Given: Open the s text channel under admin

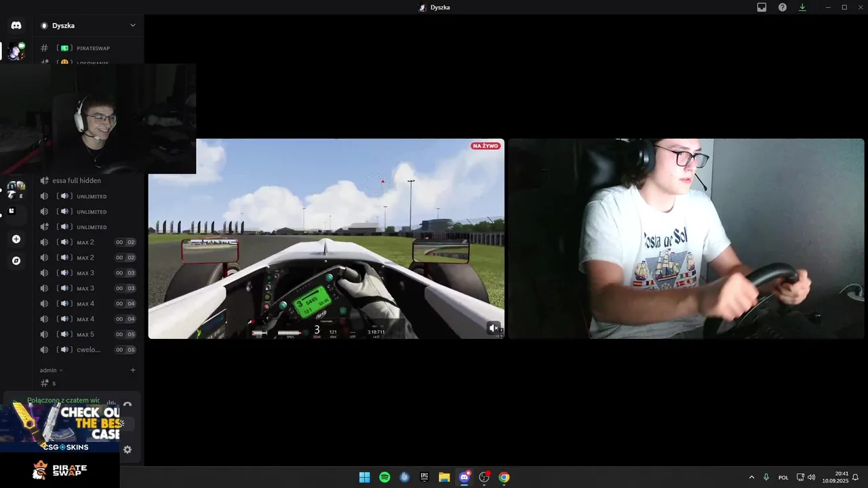Looking at the screenshot, I should [88, 383].
